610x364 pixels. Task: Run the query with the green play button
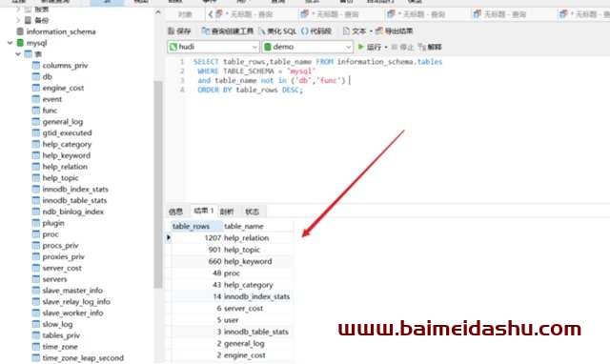tap(361, 47)
